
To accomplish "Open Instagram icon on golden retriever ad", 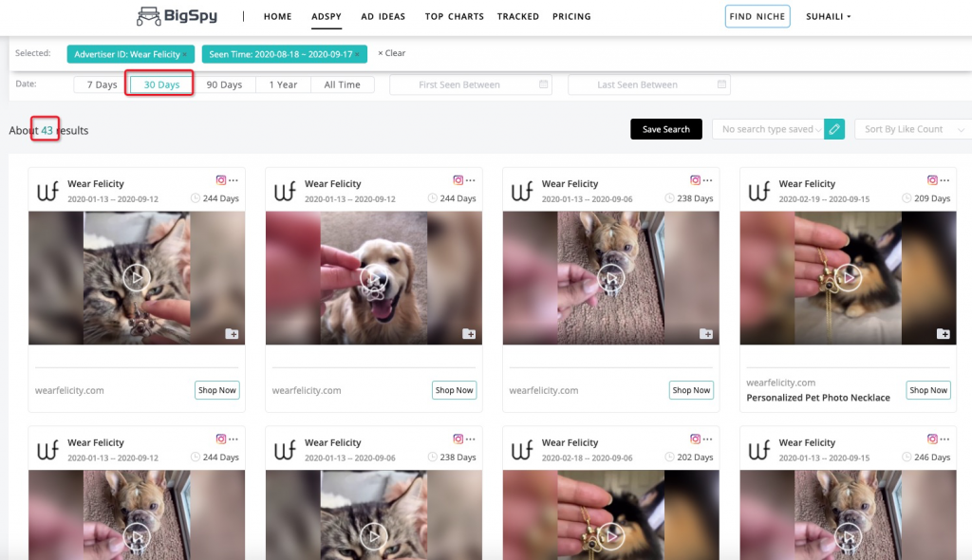I will pyautogui.click(x=458, y=179).
